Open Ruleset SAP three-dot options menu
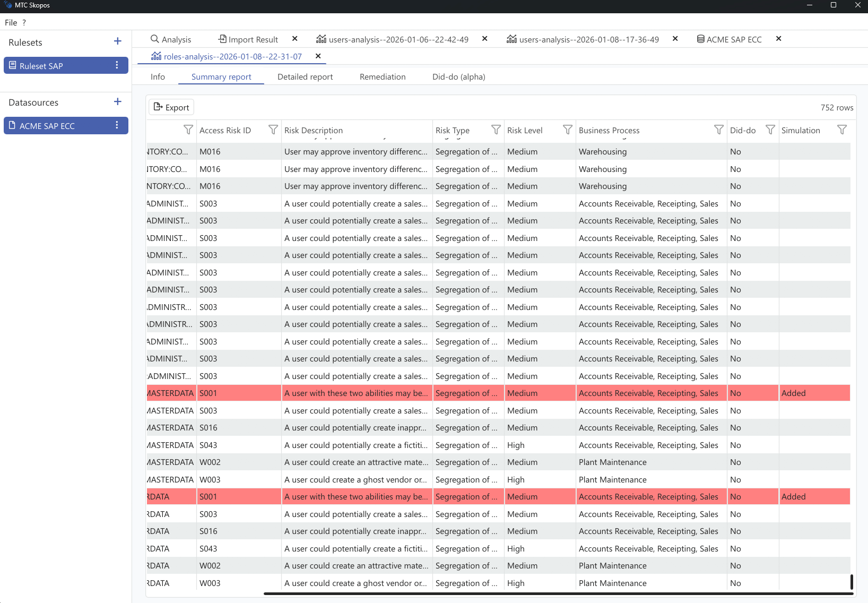 [117, 65]
